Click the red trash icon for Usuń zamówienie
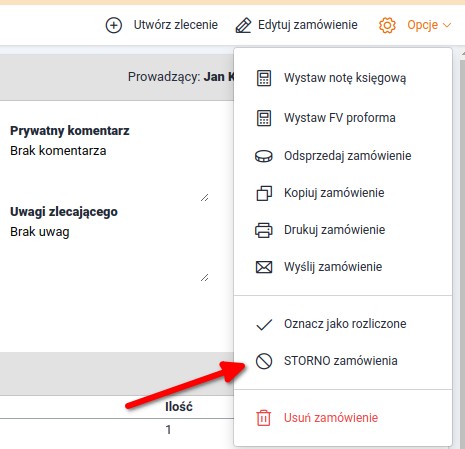The width and height of the screenshot is (465, 449). 264,418
